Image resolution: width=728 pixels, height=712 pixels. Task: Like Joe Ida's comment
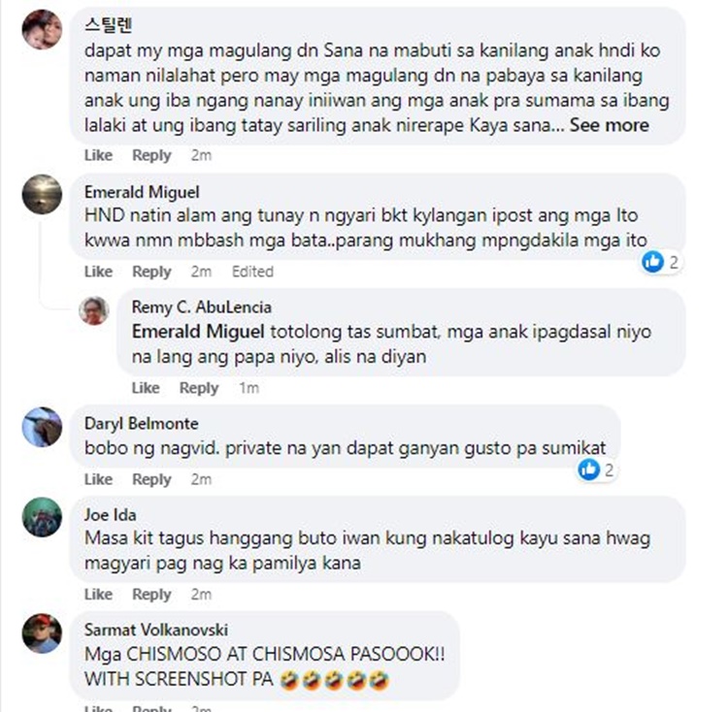click(x=98, y=595)
